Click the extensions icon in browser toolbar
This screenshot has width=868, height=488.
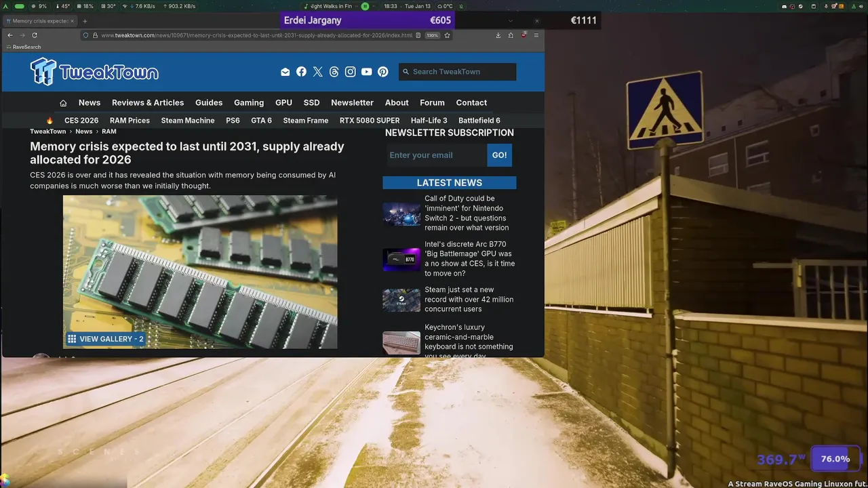(511, 35)
